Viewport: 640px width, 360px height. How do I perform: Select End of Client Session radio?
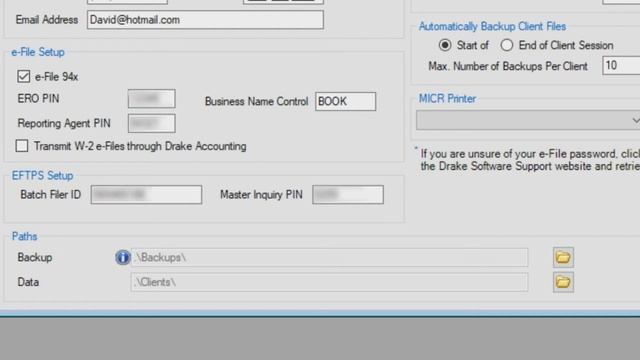[x=507, y=45]
